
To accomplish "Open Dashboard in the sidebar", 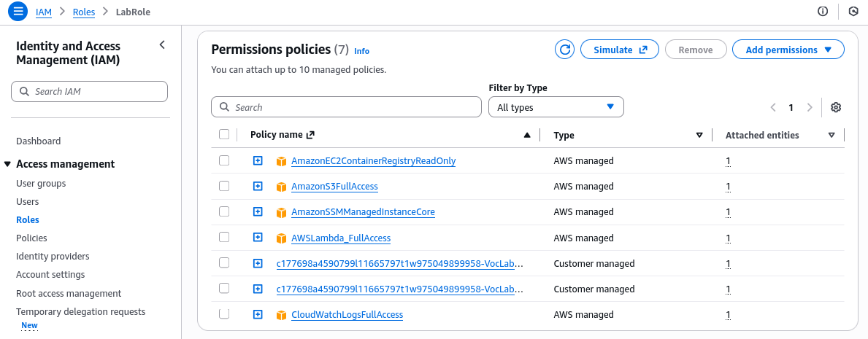I will pyautogui.click(x=38, y=141).
